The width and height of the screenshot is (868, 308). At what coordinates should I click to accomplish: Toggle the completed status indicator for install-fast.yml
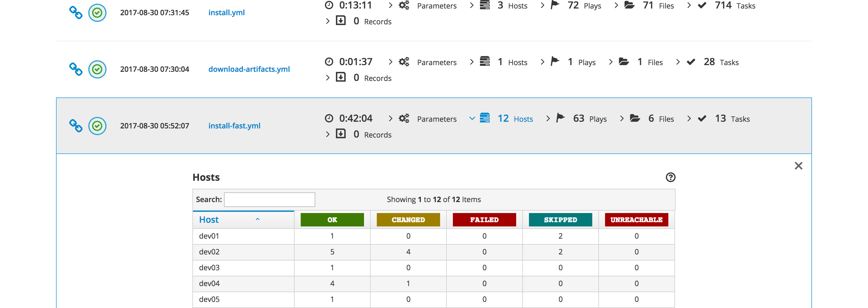tap(97, 126)
